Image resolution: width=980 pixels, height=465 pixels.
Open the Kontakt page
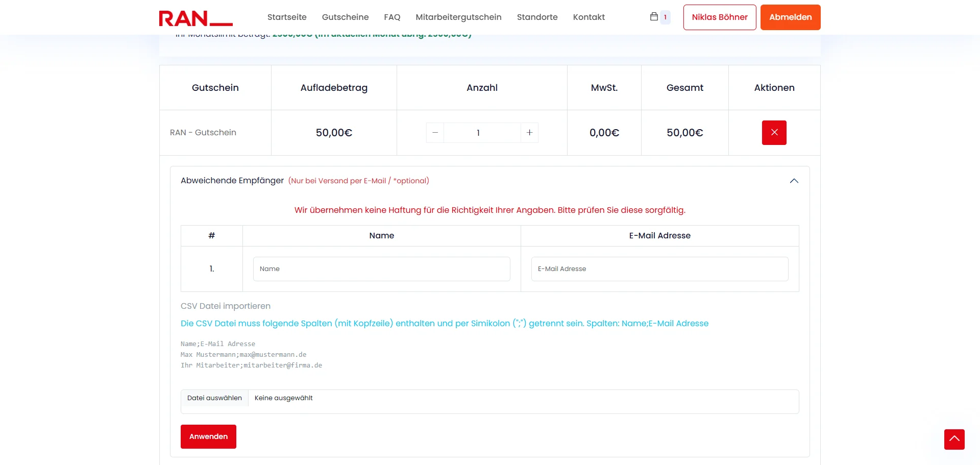click(x=589, y=17)
